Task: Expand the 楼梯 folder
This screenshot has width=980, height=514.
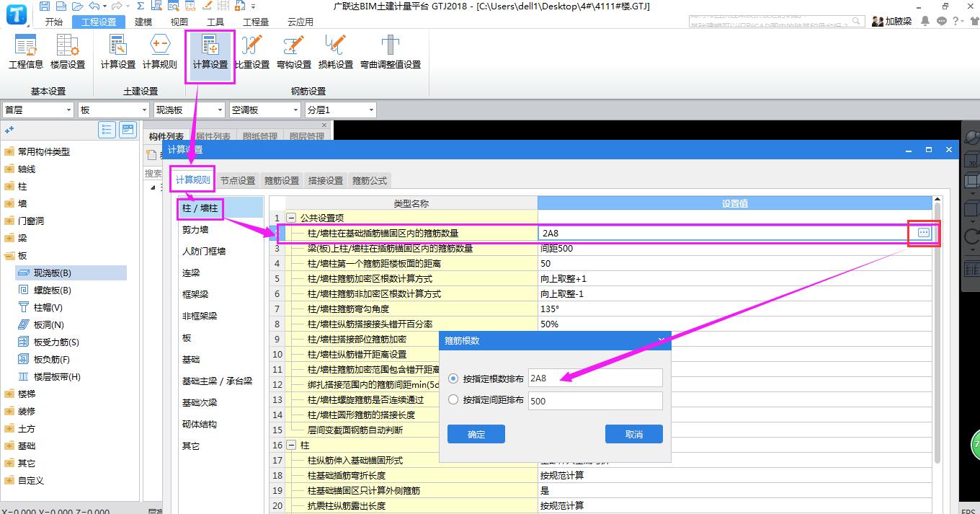Action: pyautogui.click(x=9, y=394)
